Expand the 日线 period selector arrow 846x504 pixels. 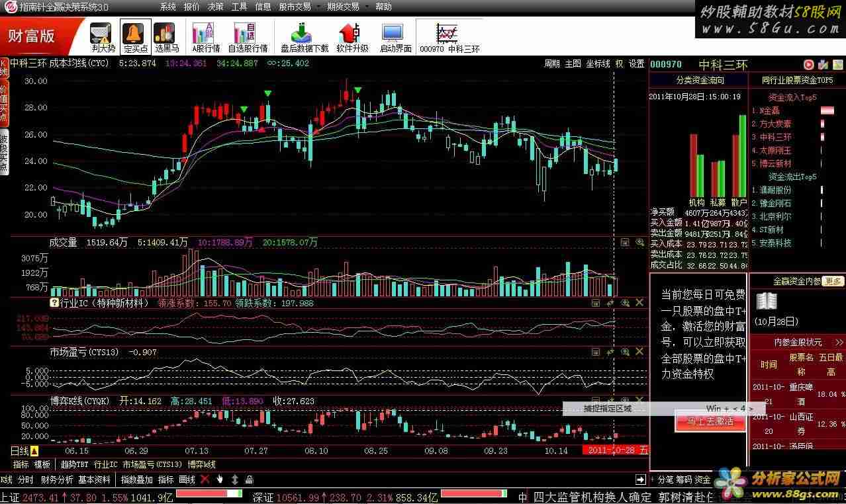[34, 451]
